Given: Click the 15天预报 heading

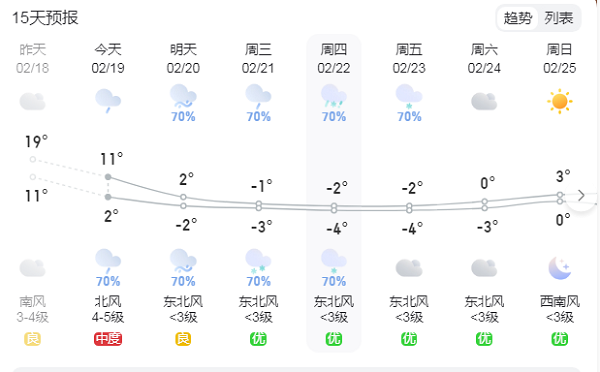Looking at the screenshot, I should (x=45, y=18).
